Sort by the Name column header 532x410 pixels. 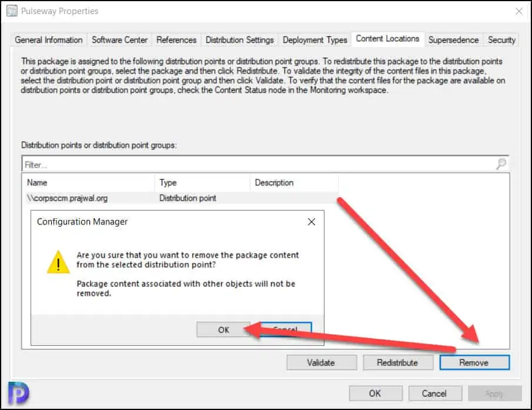tap(88, 182)
